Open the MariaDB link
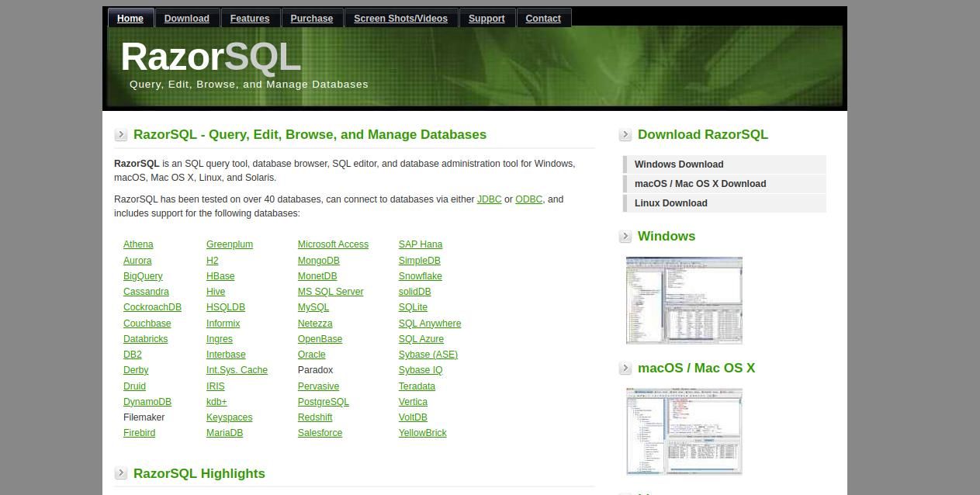This screenshot has width=980, height=495. [x=224, y=433]
